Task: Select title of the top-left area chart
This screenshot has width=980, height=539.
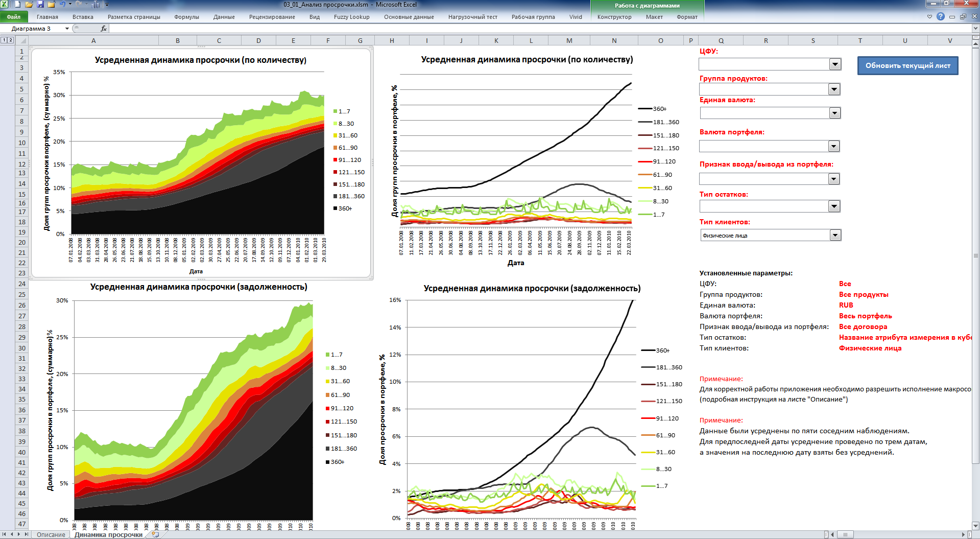Action: click(x=201, y=60)
